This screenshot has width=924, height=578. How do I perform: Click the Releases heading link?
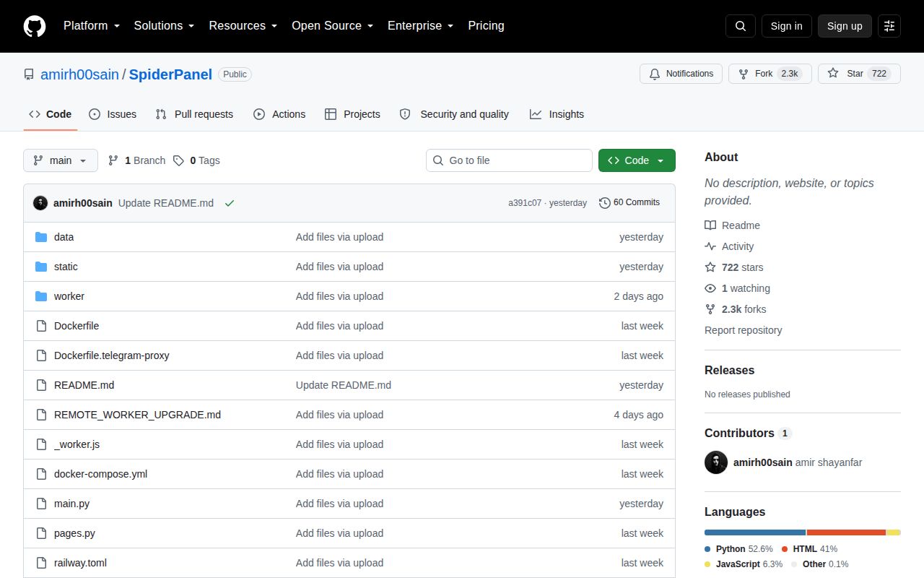pos(729,370)
